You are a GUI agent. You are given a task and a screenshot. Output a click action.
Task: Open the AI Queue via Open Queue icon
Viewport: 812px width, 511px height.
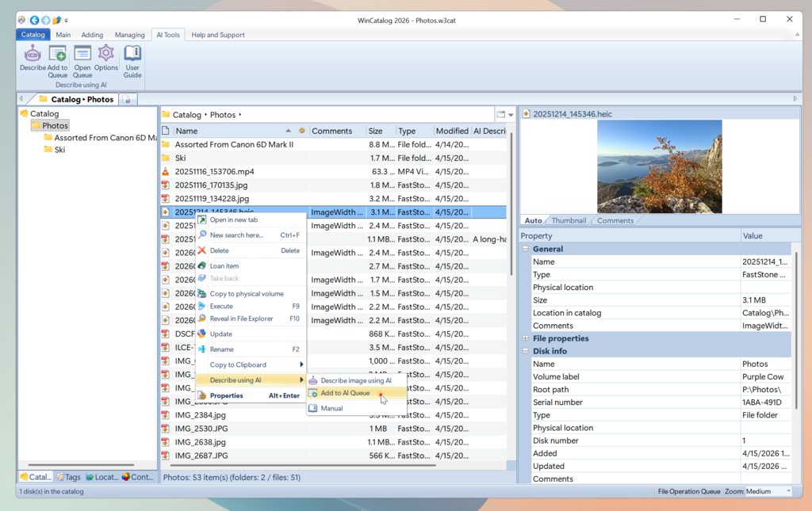coord(82,55)
